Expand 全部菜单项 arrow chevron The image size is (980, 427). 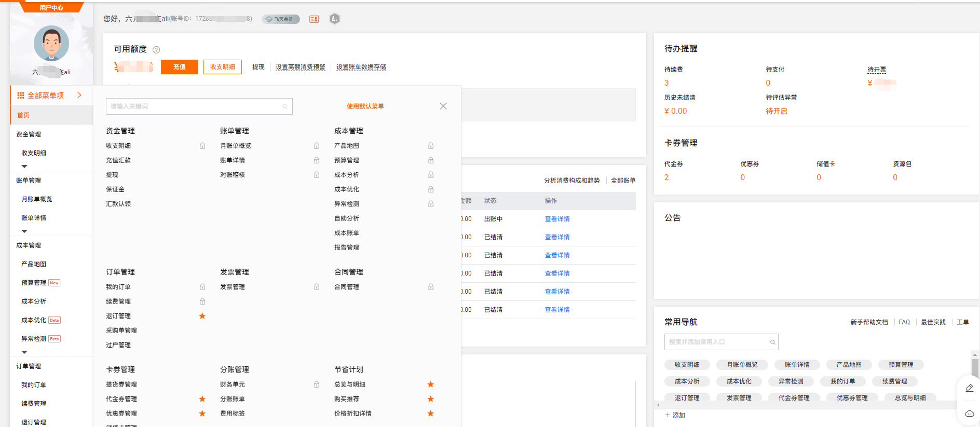(x=79, y=95)
